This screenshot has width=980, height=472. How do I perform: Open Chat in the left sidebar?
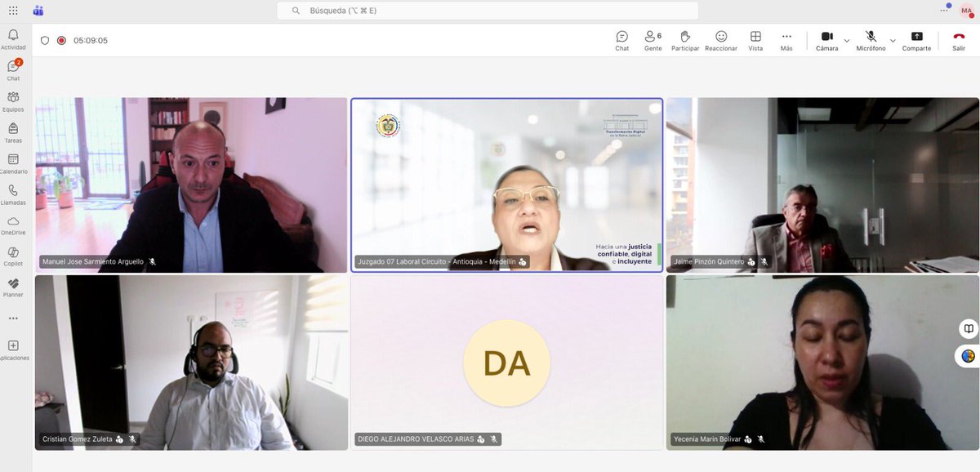click(13, 70)
